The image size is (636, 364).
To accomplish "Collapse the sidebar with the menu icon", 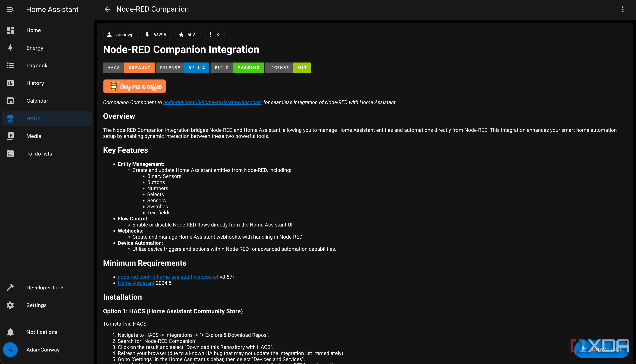I will pos(10,9).
